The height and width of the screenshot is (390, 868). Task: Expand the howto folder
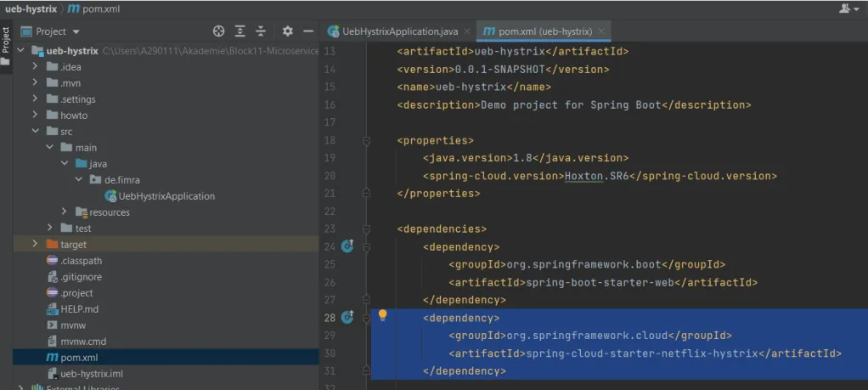click(x=36, y=116)
